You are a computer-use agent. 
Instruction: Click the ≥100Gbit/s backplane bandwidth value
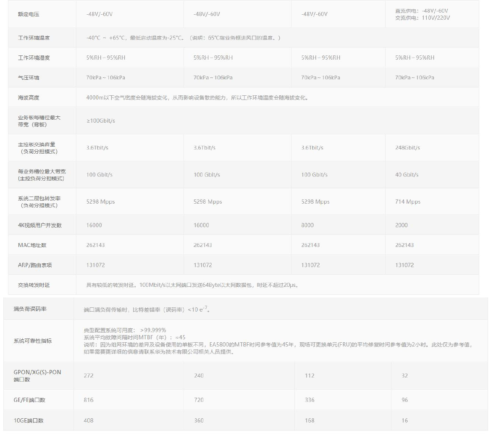(x=101, y=121)
